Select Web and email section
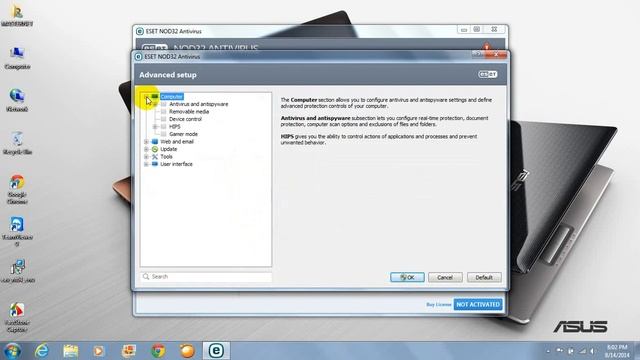640x360 pixels. pos(177,142)
